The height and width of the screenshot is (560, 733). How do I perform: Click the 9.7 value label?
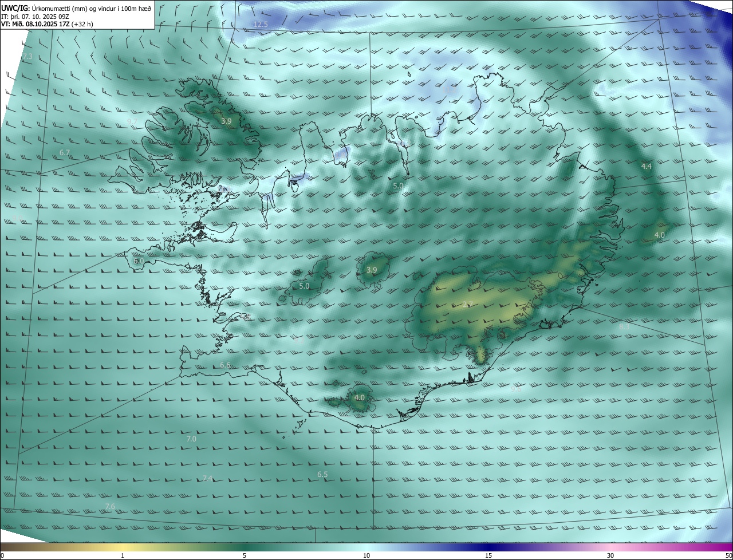pyautogui.click(x=132, y=121)
